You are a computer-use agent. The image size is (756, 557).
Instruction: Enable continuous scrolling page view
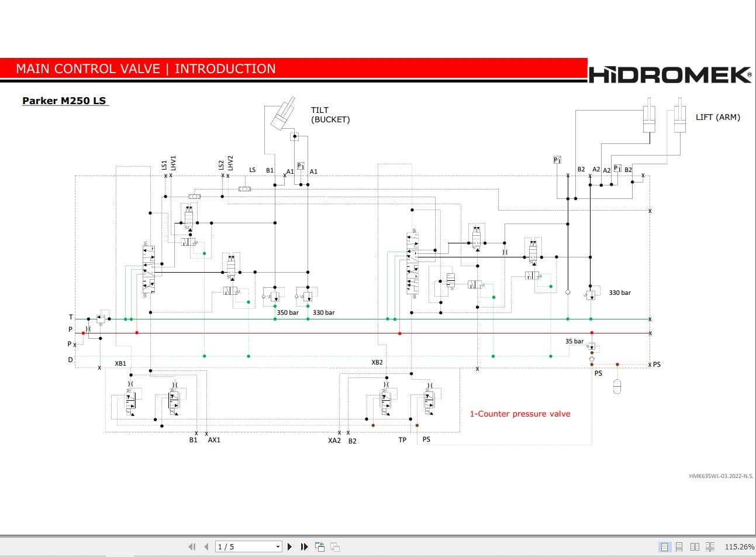679,546
